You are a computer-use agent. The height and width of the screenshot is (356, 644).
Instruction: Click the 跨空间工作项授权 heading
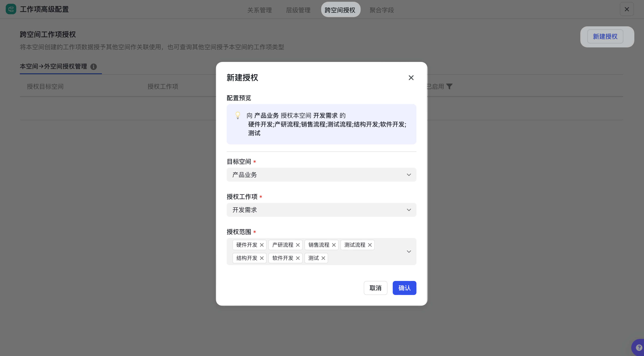[48, 34]
